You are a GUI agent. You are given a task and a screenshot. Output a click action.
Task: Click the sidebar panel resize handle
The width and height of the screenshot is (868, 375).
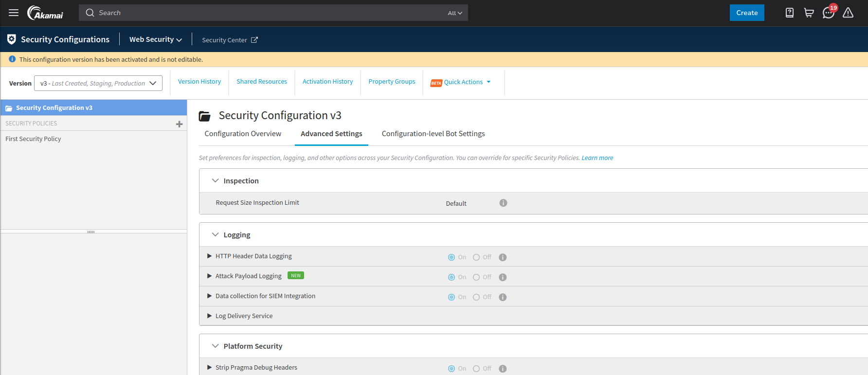pyautogui.click(x=91, y=232)
